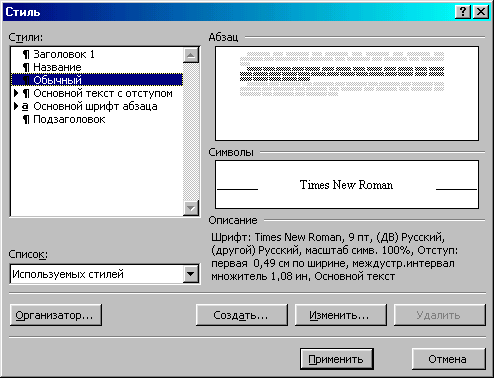Click paragraph mark icon beside Подзаголовок
The height and width of the screenshot is (378, 494).
click(x=26, y=119)
